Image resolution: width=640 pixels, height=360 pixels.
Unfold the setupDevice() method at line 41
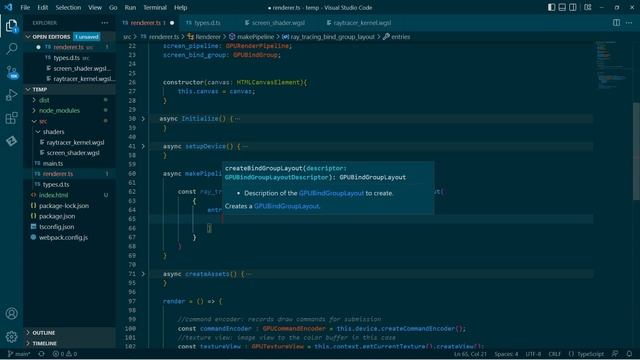pos(143,146)
